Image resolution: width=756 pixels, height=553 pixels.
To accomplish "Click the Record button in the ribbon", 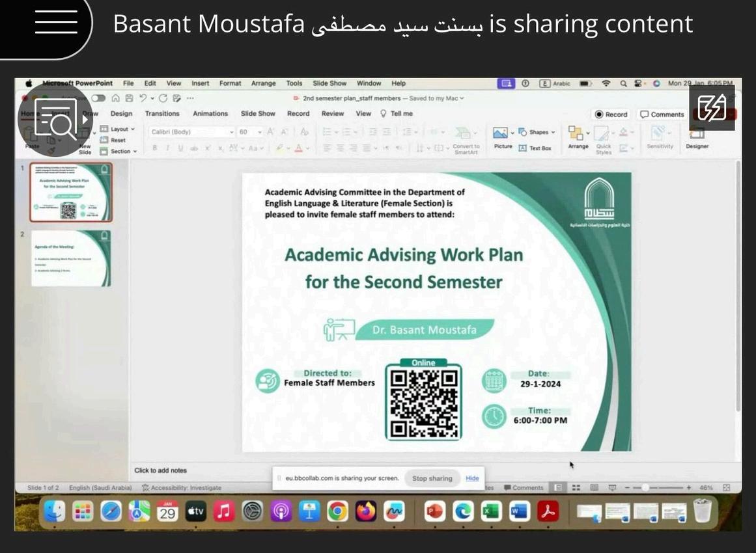I will tap(611, 114).
